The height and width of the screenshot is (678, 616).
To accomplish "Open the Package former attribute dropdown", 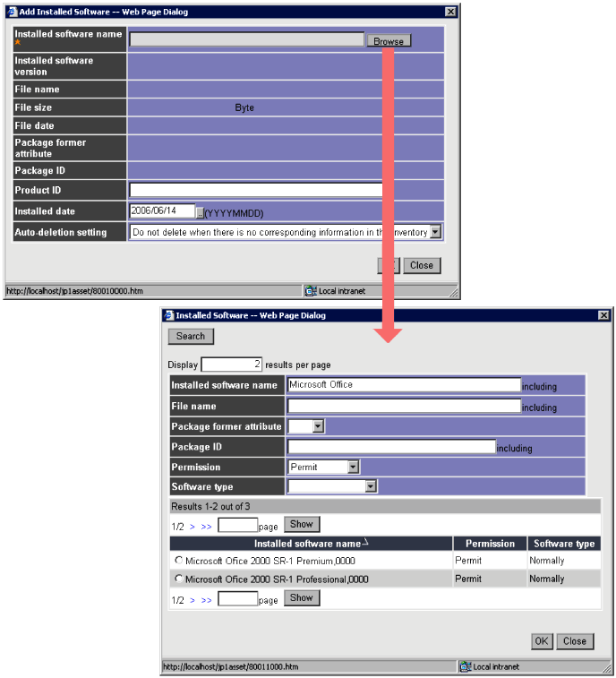I will click(319, 426).
